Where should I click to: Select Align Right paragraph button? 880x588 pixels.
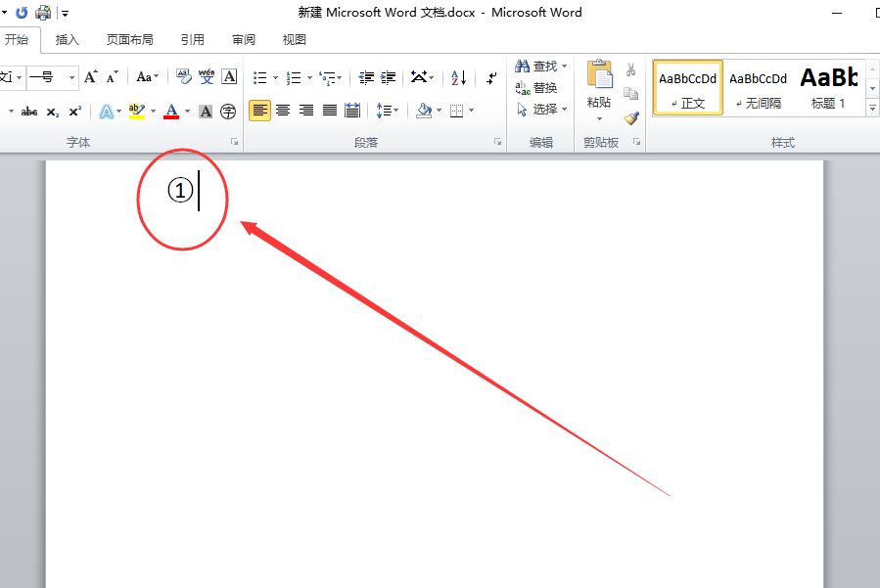pyautogui.click(x=305, y=111)
